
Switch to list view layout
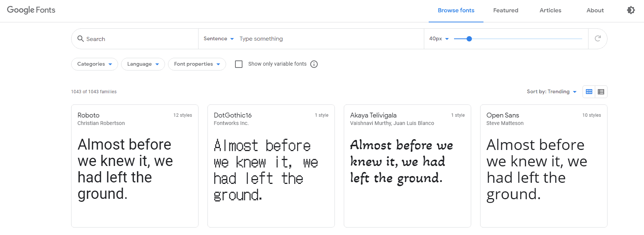point(601,92)
